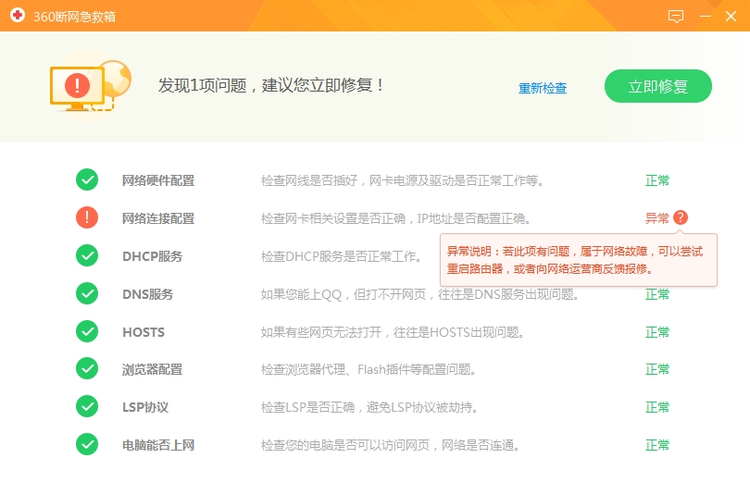Select the 网络硬件配置 item label
750x495 pixels.
[x=158, y=180]
